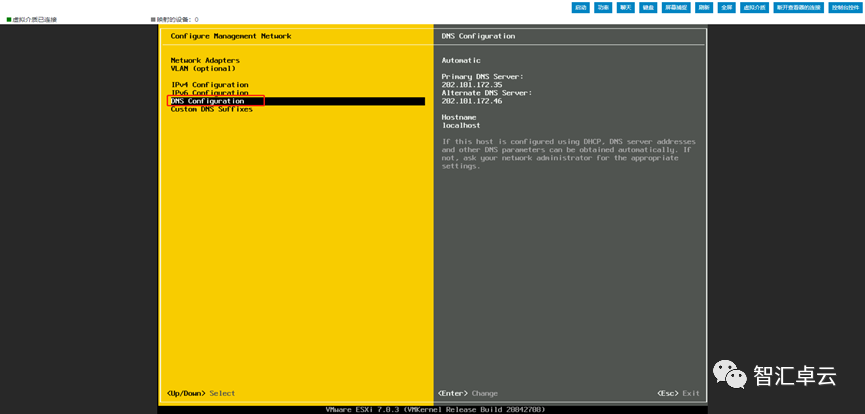Image resolution: width=865 pixels, height=414 pixels.
Task: Click the 虚拟介质已连接 status text
Action: pos(35,20)
